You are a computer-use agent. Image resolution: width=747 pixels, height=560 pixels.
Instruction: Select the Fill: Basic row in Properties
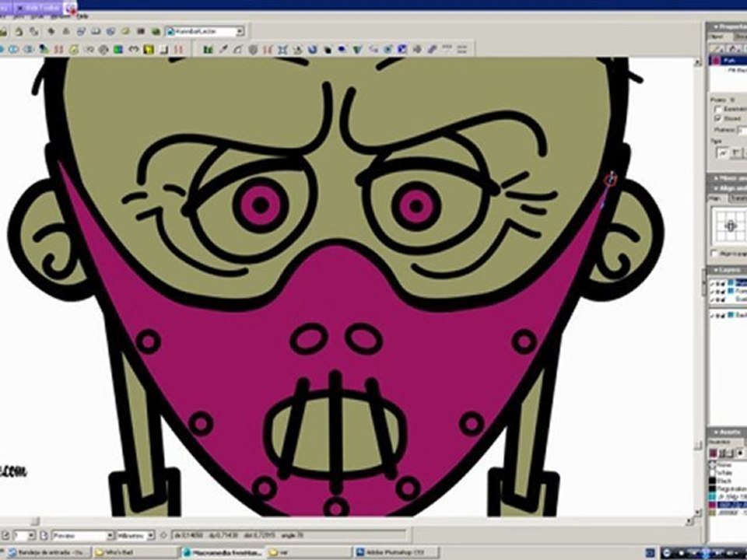(736, 70)
